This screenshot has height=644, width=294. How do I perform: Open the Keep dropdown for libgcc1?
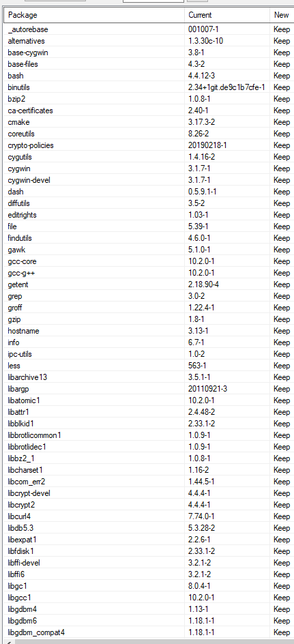(x=282, y=597)
